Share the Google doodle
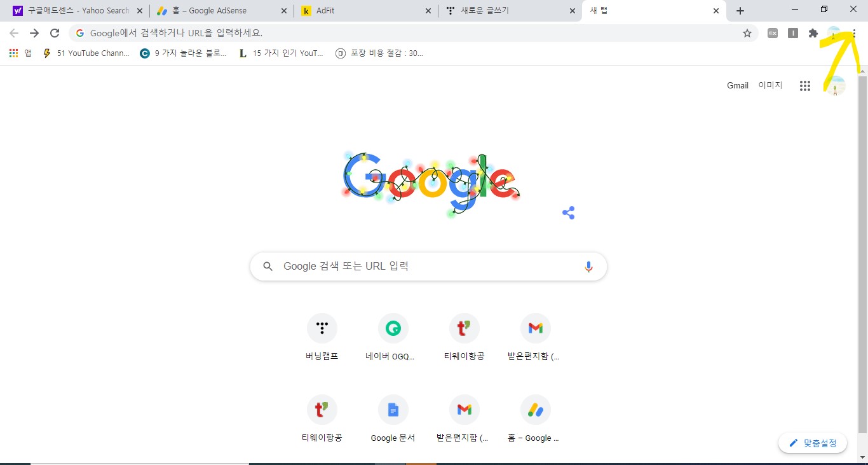868x465 pixels. [569, 213]
